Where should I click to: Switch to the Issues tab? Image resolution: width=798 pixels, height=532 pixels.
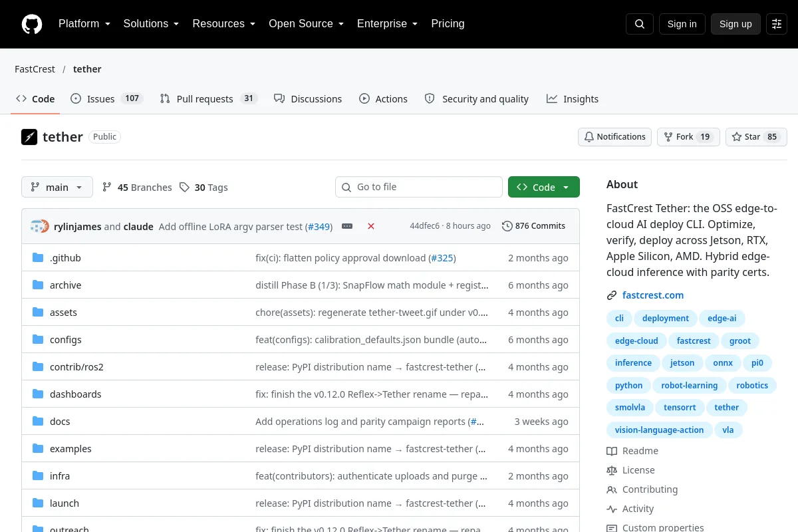coord(106,99)
